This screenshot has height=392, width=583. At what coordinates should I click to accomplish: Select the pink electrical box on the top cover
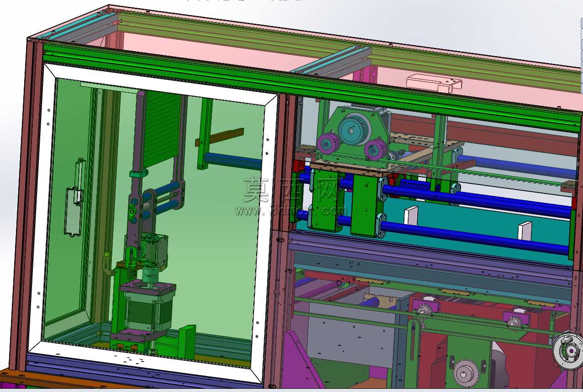[x=434, y=83]
